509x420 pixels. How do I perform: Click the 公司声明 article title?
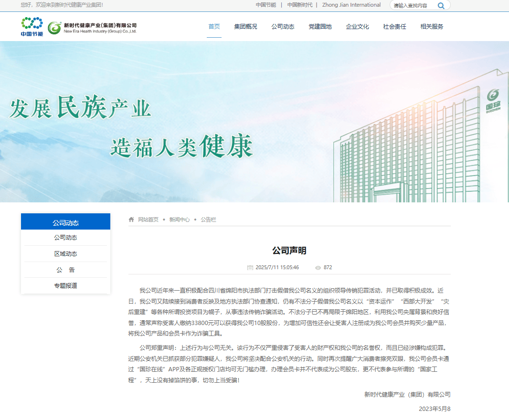tap(289, 251)
